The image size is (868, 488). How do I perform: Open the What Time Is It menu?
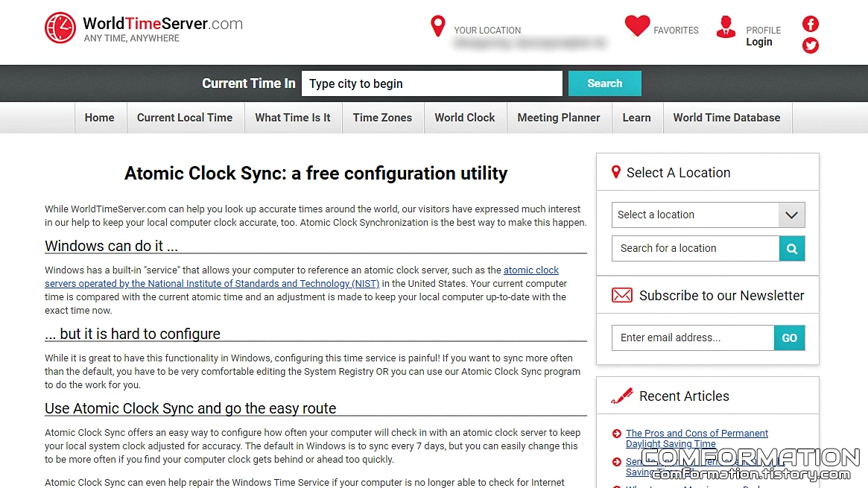293,118
